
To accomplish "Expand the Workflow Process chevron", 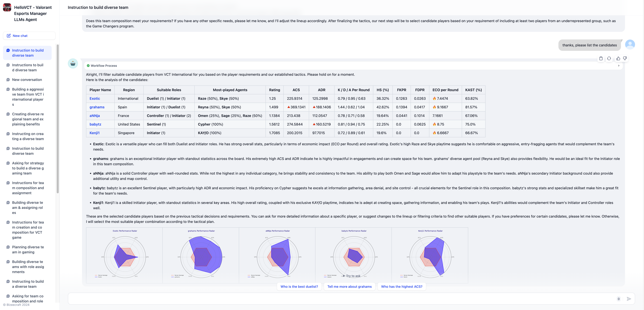I will pyautogui.click(x=619, y=66).
